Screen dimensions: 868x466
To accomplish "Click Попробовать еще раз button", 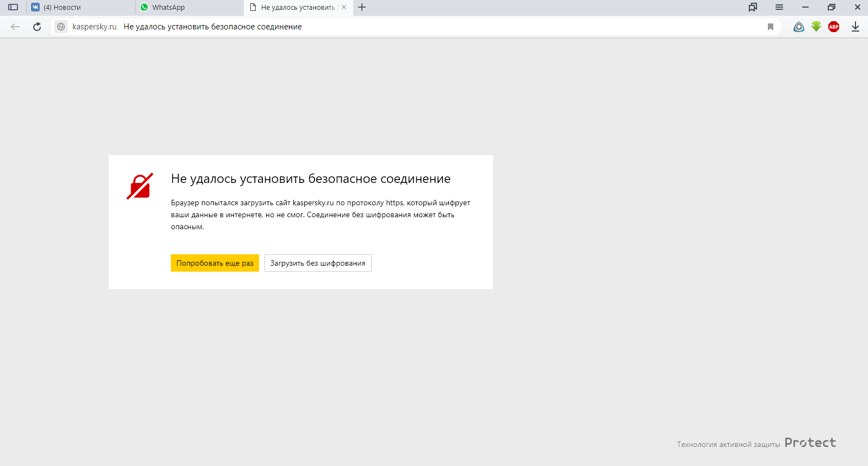I will point(215,263).
